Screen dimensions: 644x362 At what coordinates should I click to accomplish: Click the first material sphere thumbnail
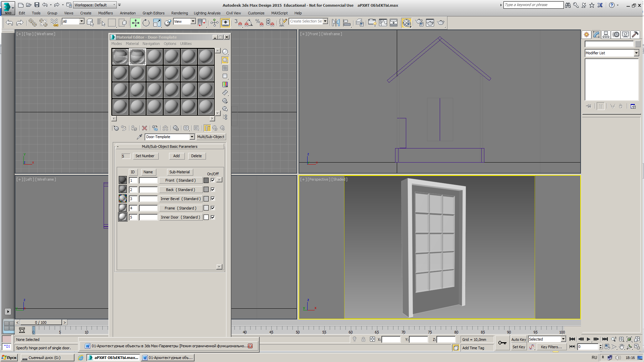point(120,56)
